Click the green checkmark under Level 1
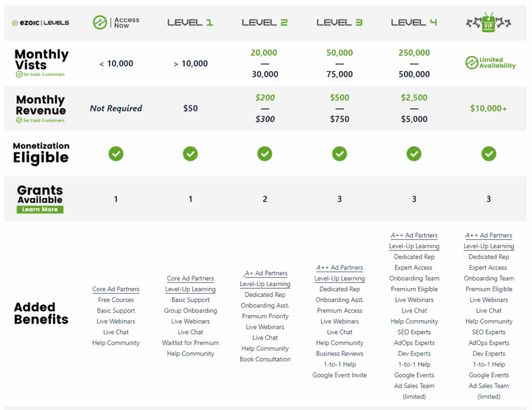This screenshot has height=410, width=532. (x=190, y=154)
